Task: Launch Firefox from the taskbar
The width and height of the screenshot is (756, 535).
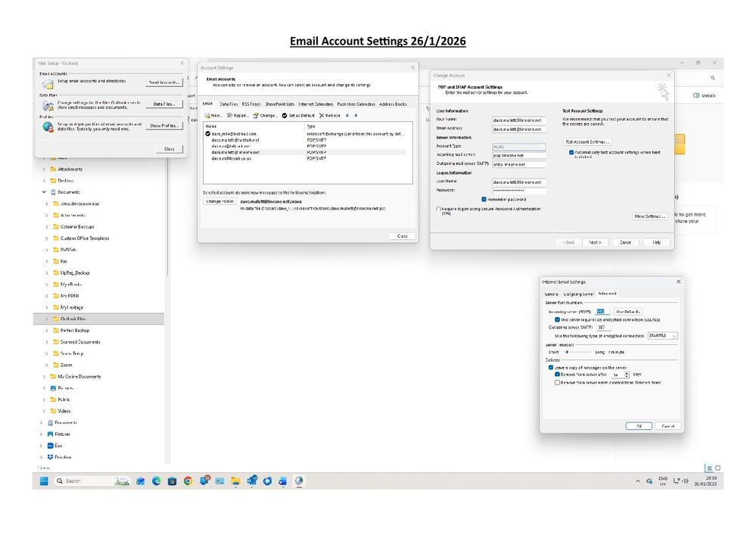Action: 297,481
